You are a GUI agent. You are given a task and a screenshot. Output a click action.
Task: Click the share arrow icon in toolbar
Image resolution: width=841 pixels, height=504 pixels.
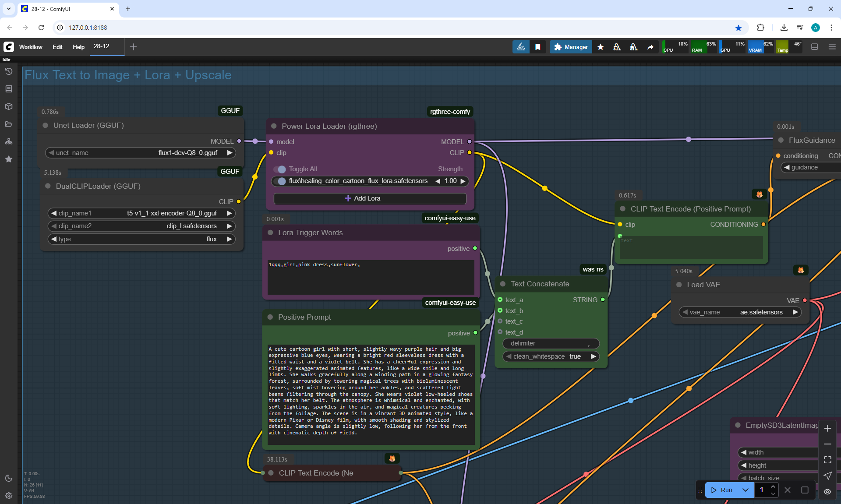(650, 47)
